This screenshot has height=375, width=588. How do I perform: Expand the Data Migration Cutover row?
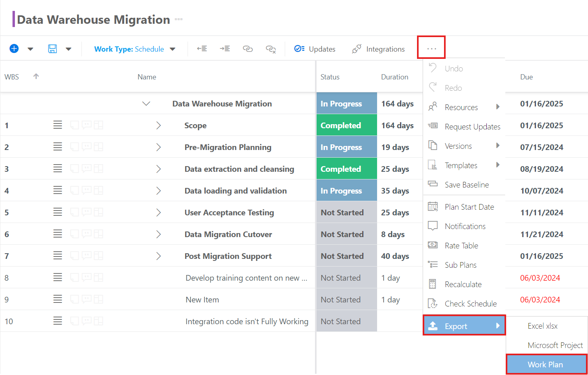click(158, 234)
